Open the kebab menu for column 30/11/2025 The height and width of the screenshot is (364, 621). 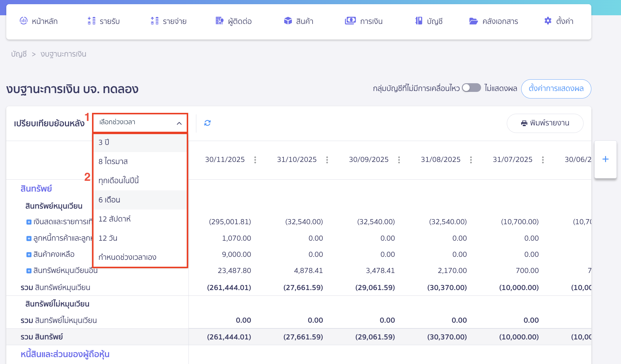(x=255, y=160)
